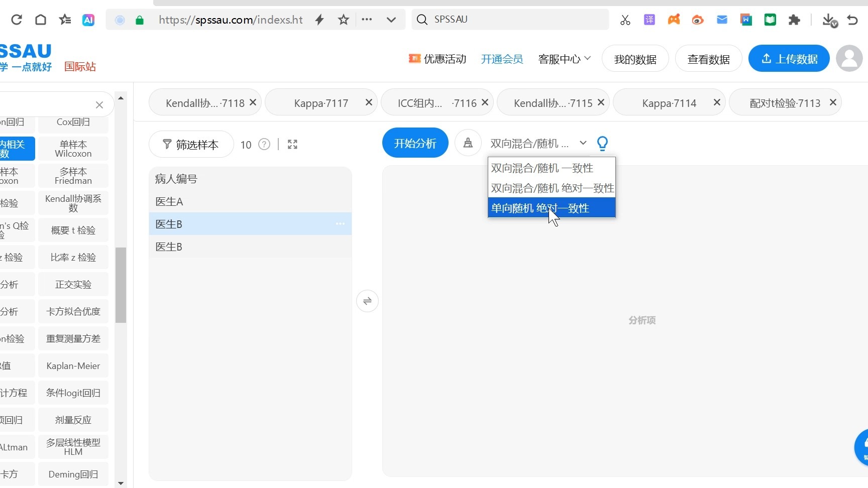Click the scissors screenshot icon in toolbar
The image size is (868, 488).
(x=625, y=20)
